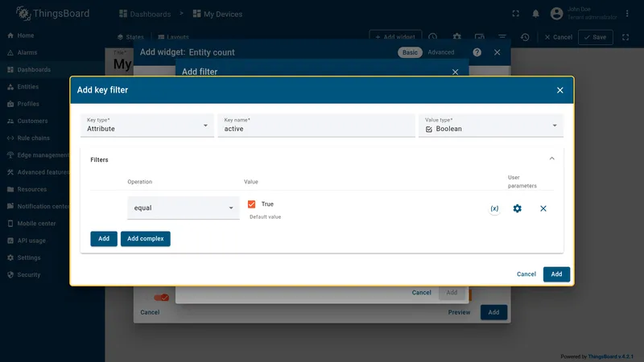Collapse the Filters section chevron
644x362 pixels.
pos(551,158)
